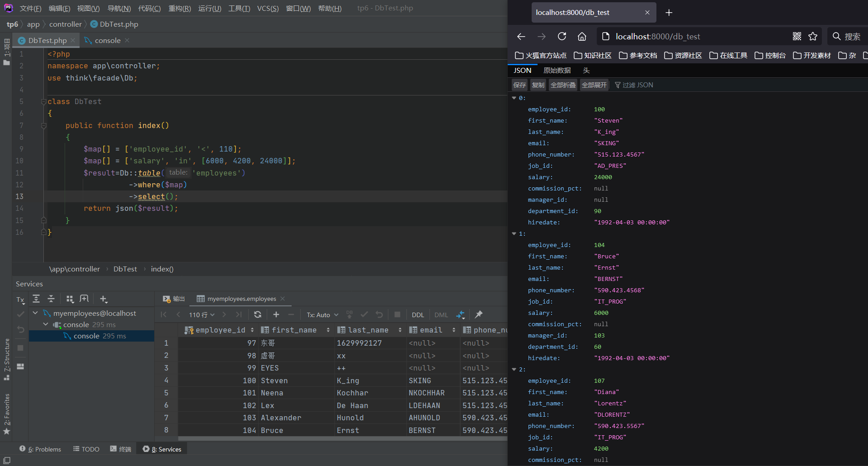
Task: Refresh the employees table data
Action: coord(258,314)
